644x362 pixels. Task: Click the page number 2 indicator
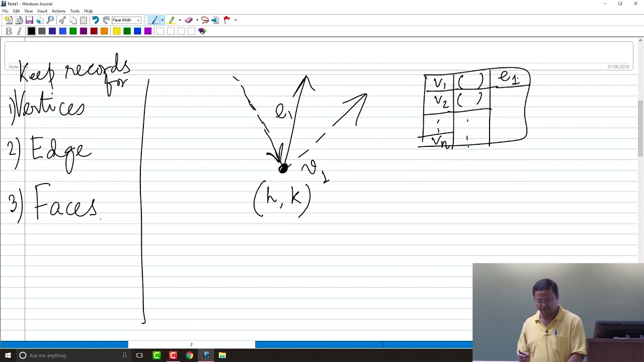pos(191,344)
